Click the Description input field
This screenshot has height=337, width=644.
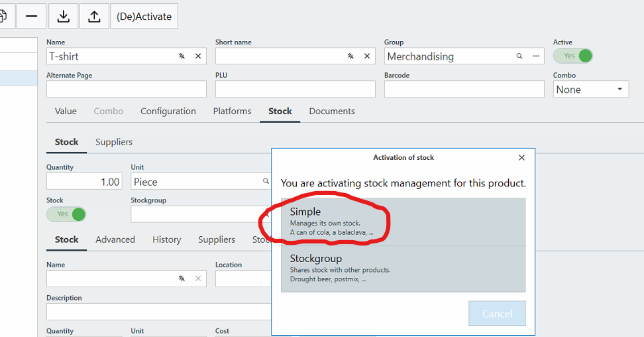tap(158, 312)
